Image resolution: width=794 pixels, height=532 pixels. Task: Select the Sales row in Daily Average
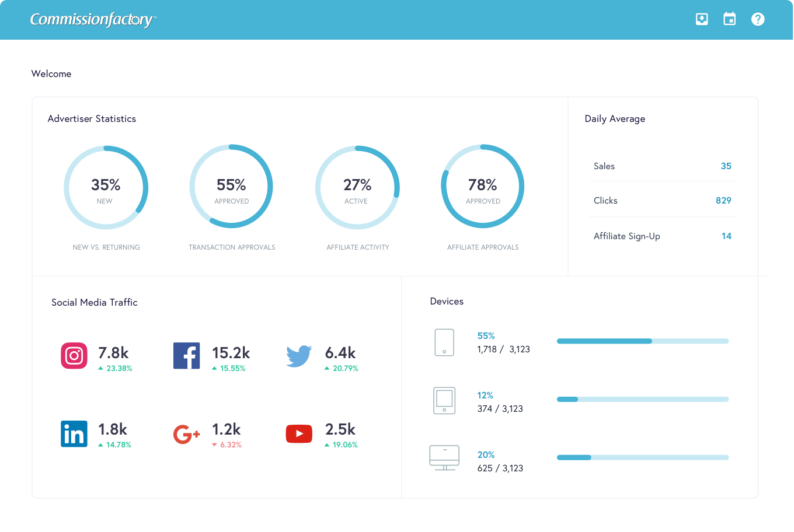663,166
